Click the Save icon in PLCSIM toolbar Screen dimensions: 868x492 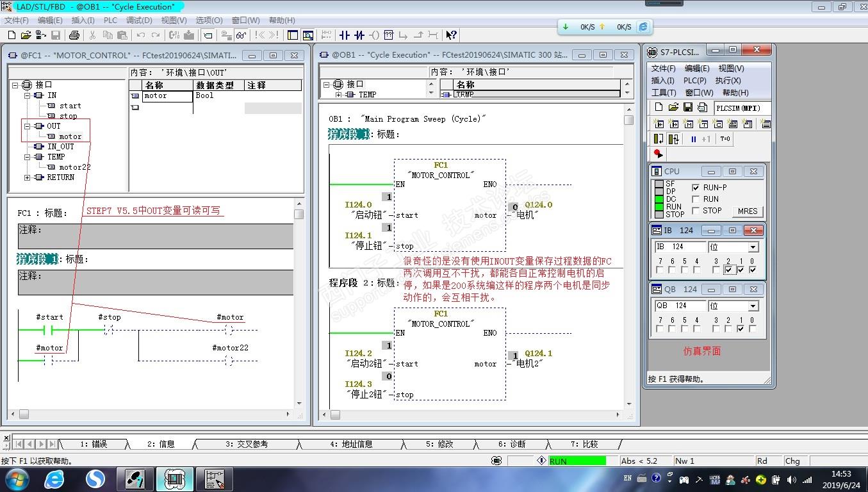688,108
